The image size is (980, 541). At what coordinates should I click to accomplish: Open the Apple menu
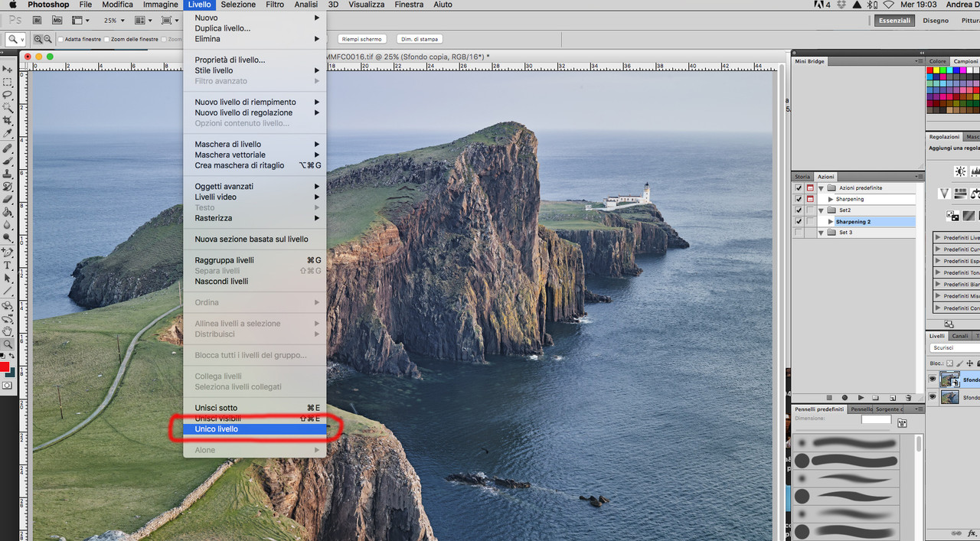pyautogui.click(x=11, y=5)
